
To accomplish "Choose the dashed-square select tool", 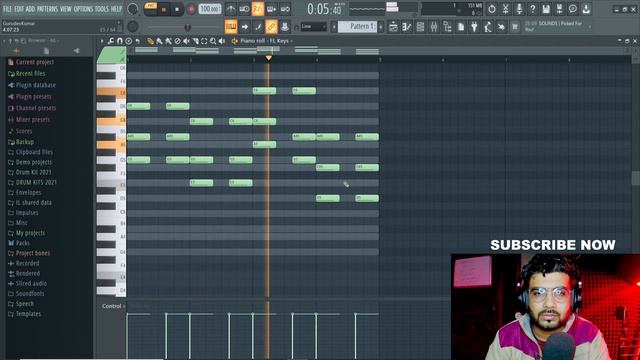I will (204, 41).
